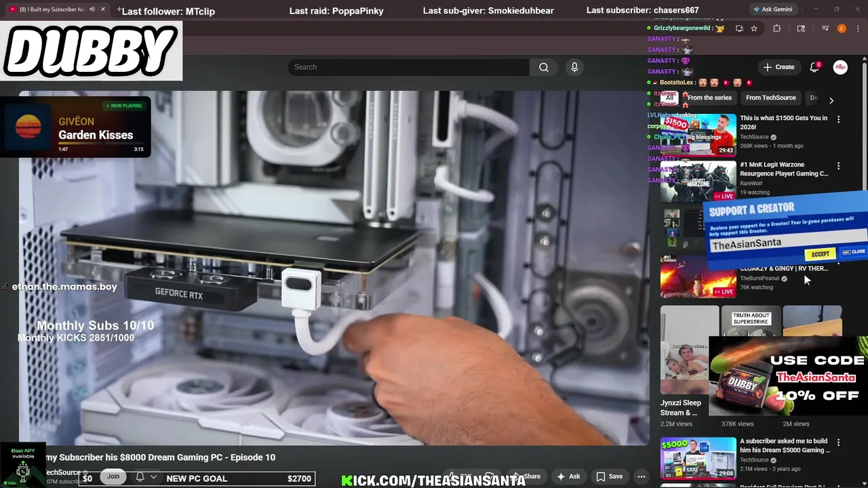The width and height of the screenshot is (868, 488).
Task: Open Chrome three-dot menu
Action: pos(856,28)
